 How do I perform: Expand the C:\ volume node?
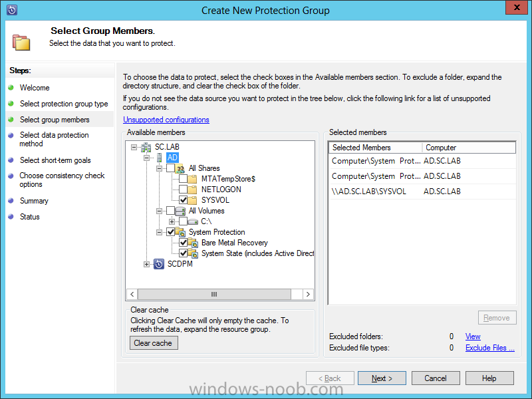(172, 221)
